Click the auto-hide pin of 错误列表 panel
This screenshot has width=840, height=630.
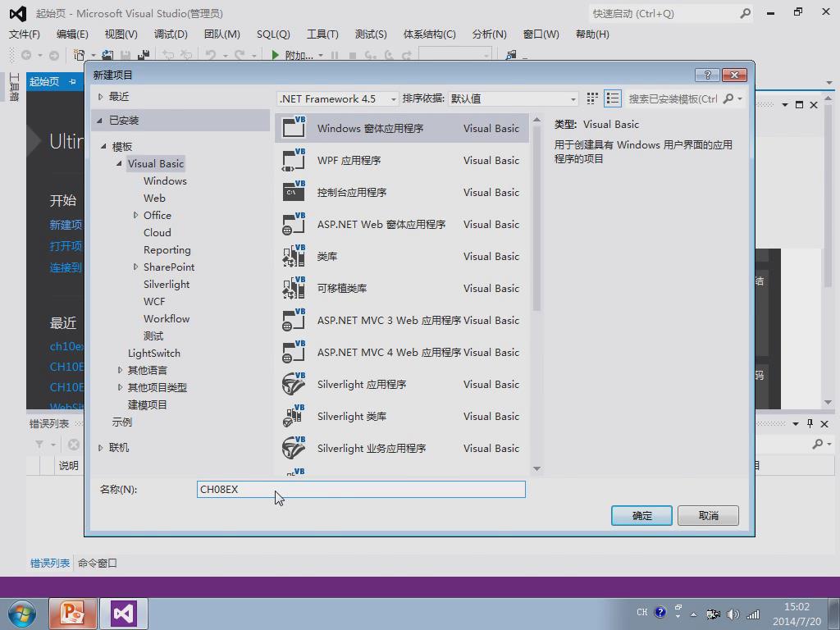810,423
